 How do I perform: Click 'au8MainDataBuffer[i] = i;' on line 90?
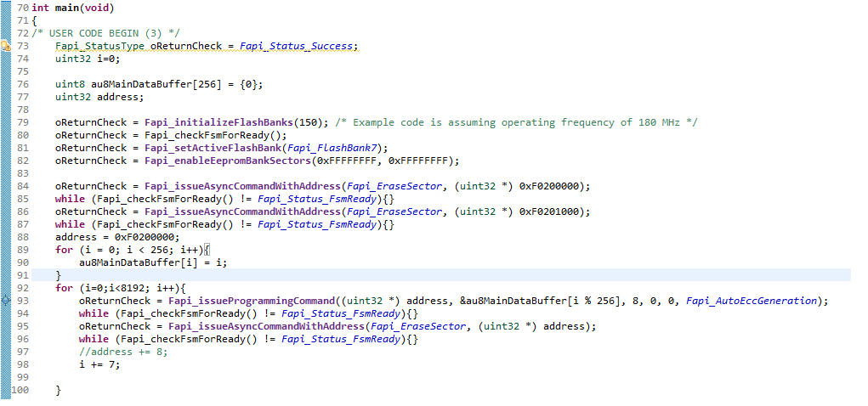point(153,262)
